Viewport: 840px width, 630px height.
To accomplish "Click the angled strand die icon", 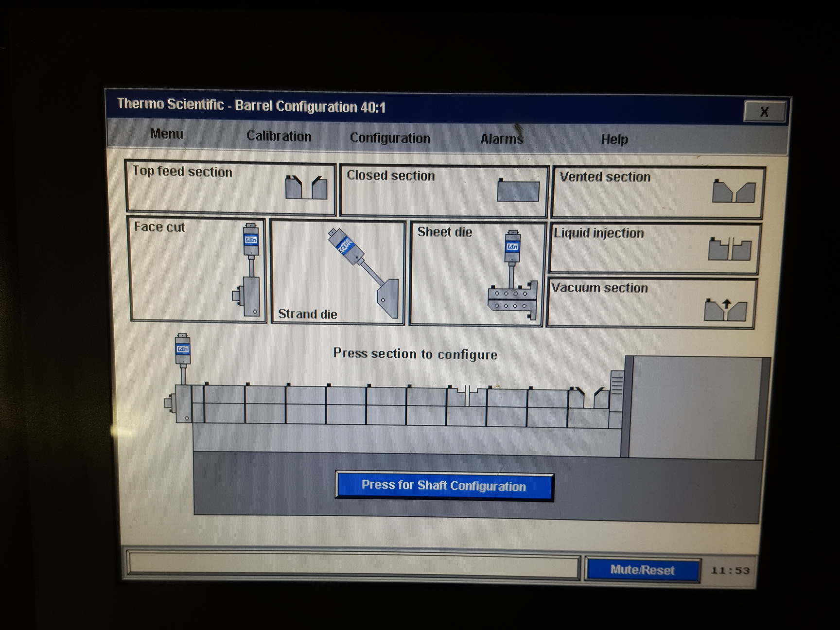I will [365, 272].
